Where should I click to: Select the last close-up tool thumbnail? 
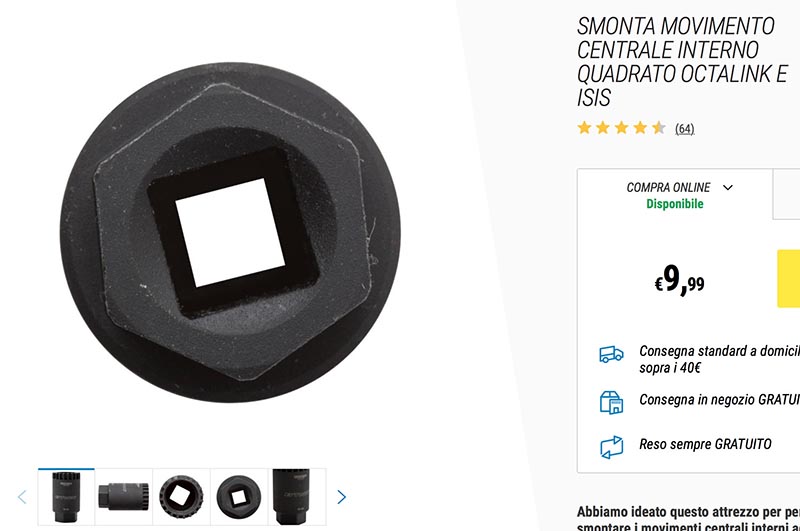coord(297,497)
